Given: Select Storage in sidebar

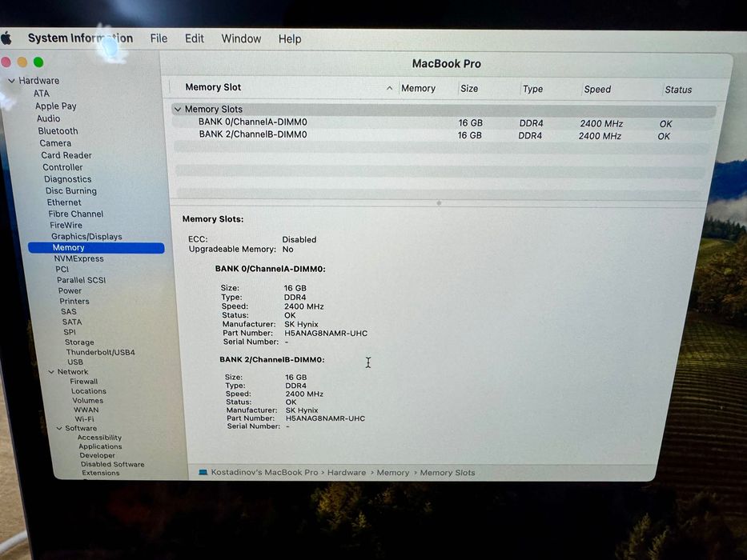Looking at the screenshot, I should tap(79, 342).
